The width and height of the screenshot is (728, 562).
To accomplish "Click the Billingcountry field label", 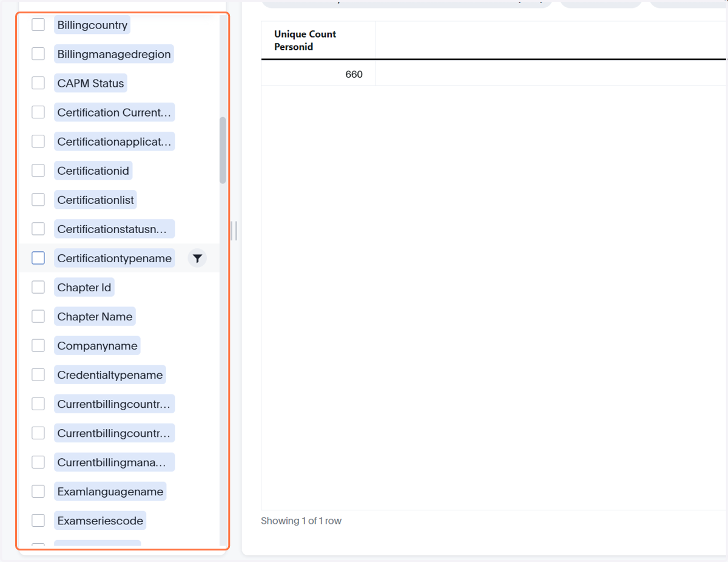I will (92, 25).
